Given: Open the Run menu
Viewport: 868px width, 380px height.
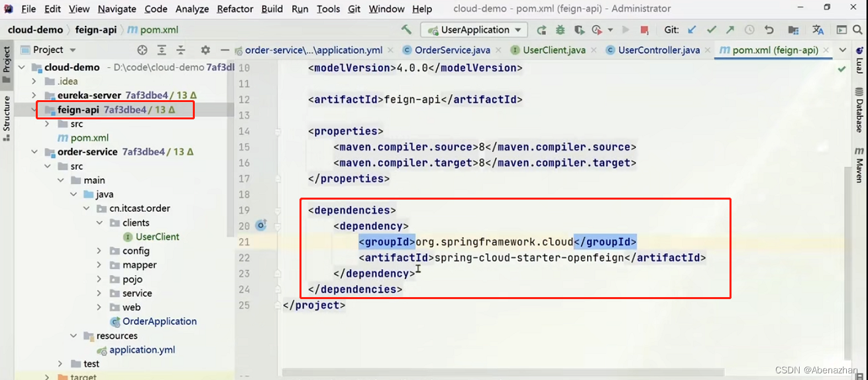Looking at the screenshot, I should coord(299,9).
